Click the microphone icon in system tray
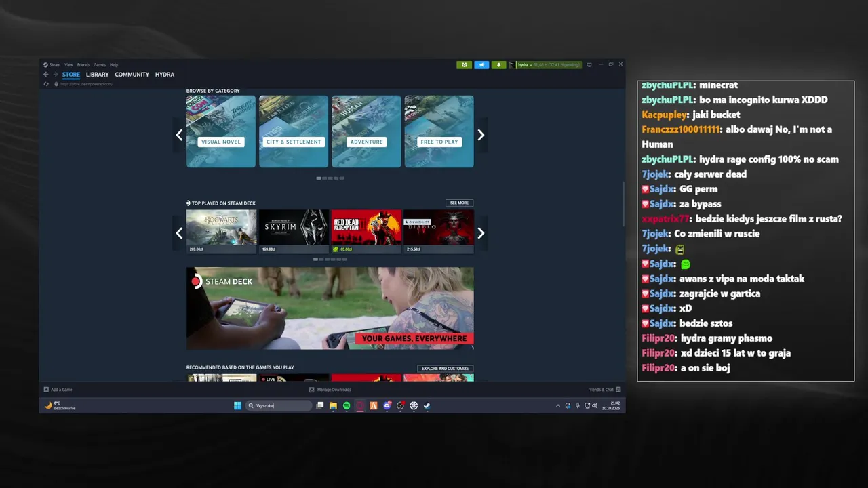868x488 pixels. click(578, 406)
